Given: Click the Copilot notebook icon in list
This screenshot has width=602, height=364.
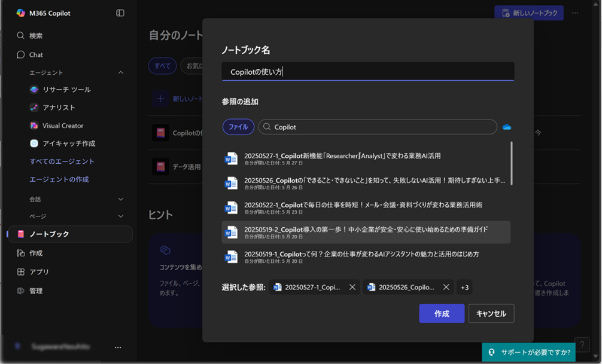Looking at the screenshot, I should tap(160, 133).
